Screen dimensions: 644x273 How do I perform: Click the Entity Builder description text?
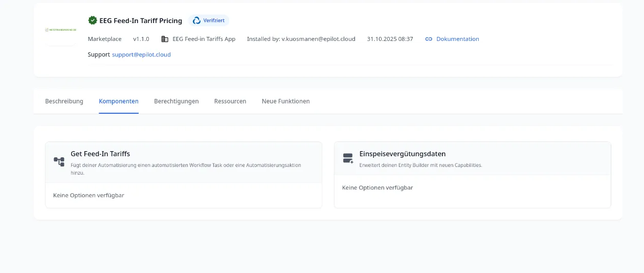pyautogui.click(x=421, y=165)
